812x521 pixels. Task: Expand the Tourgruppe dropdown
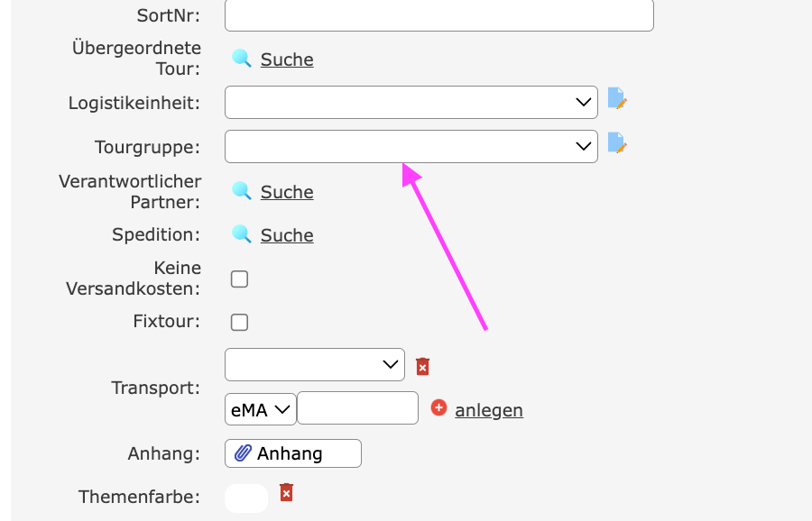411,146
